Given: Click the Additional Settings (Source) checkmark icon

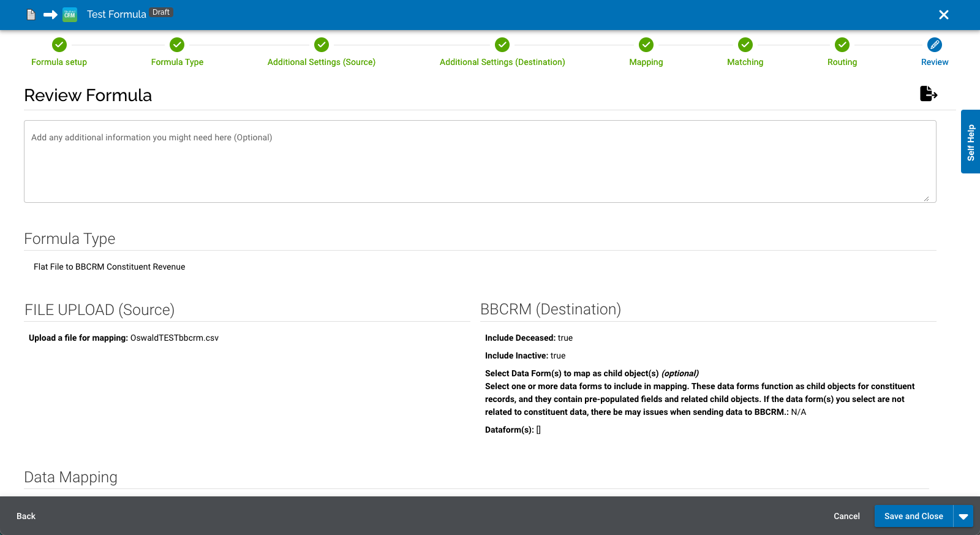Looking at the screenshot, I should [x=322, y=45].
